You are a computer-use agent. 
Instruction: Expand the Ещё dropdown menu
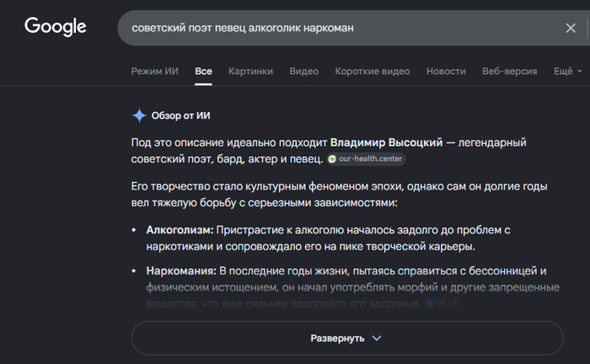(x=567, y=71)
